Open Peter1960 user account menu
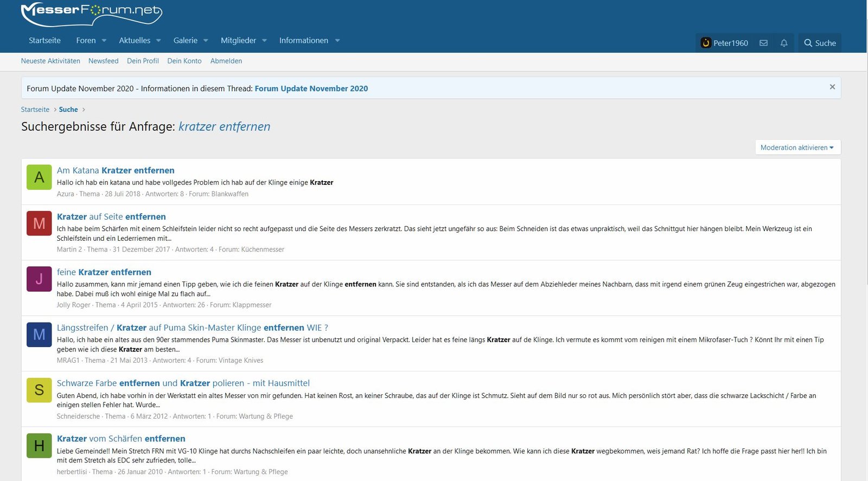This screenshot has height=481, width=868. [x=724, y=43]
